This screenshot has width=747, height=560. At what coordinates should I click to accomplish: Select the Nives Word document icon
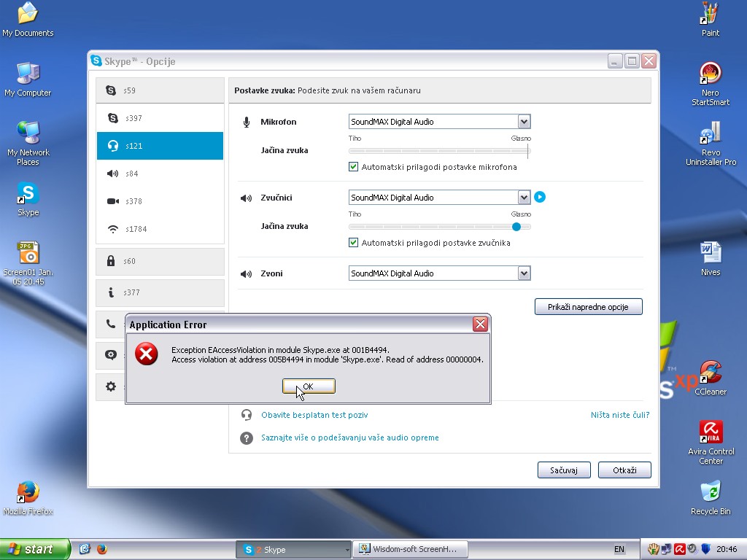[x=711, y=259]
